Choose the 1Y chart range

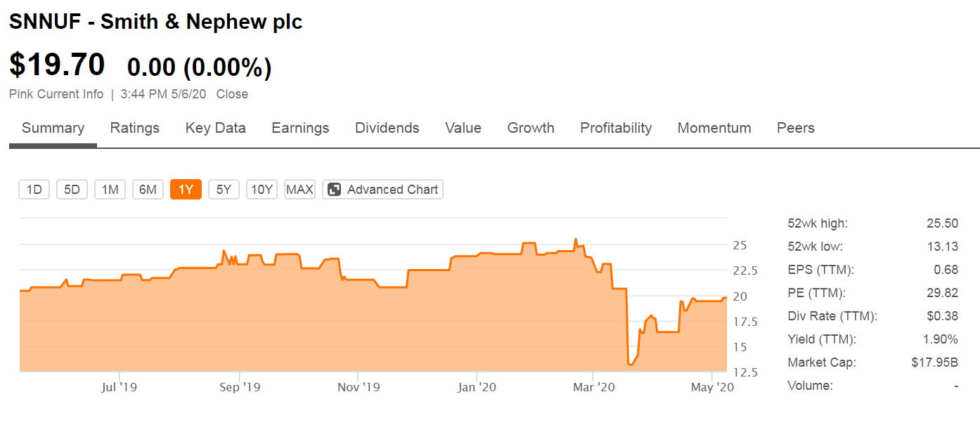pyautogui.click(x=186, y=190)
